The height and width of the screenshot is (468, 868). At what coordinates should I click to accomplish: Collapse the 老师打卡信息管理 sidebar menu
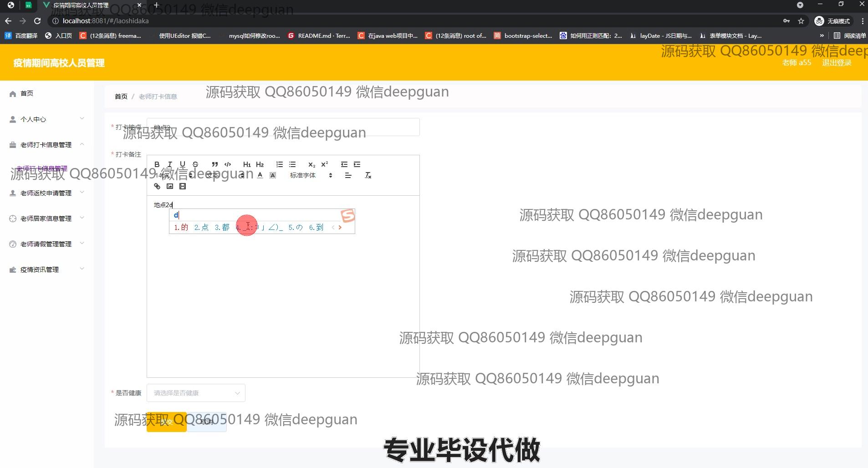pyautogui.click(x=47, y=145)
